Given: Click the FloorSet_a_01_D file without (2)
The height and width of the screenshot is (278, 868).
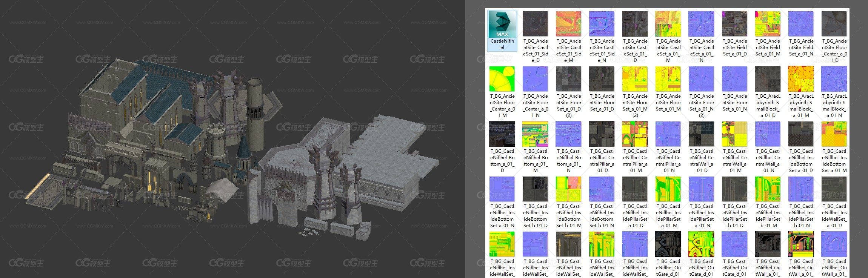Looking at the screenshot, I should 602,79.
